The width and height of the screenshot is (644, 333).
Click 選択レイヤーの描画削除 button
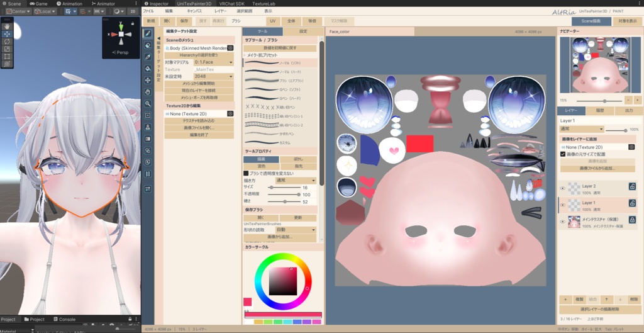(599, 309)
